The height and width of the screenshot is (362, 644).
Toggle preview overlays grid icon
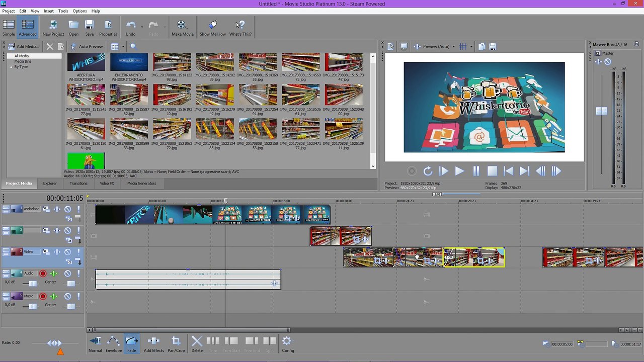pyautogui.click(x=463, y=46)
